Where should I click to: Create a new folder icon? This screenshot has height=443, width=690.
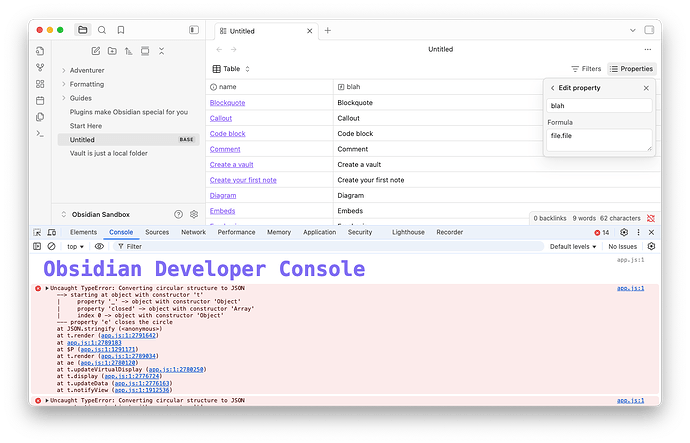click(x=112, y=51)
